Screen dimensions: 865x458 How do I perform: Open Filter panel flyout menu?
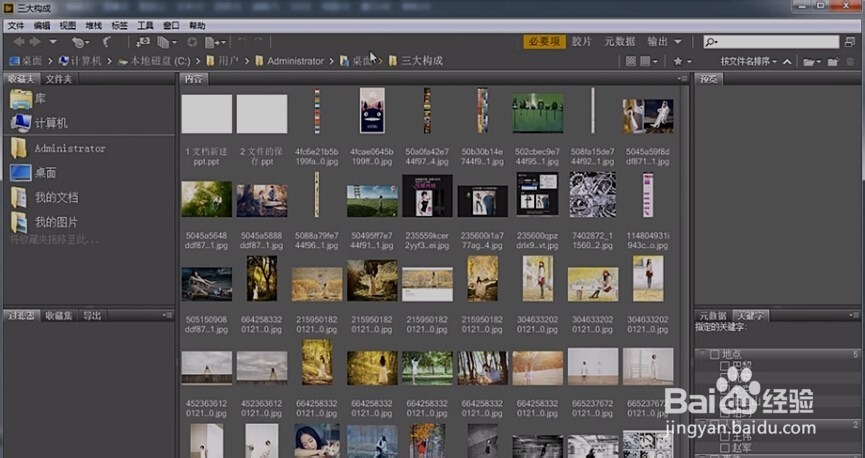coord(167,315)
